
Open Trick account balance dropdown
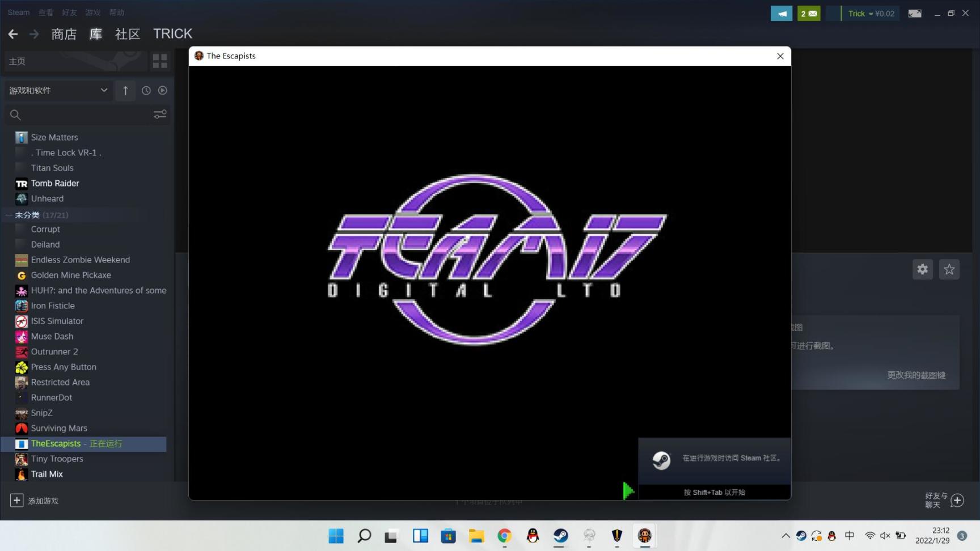point(871,14)
